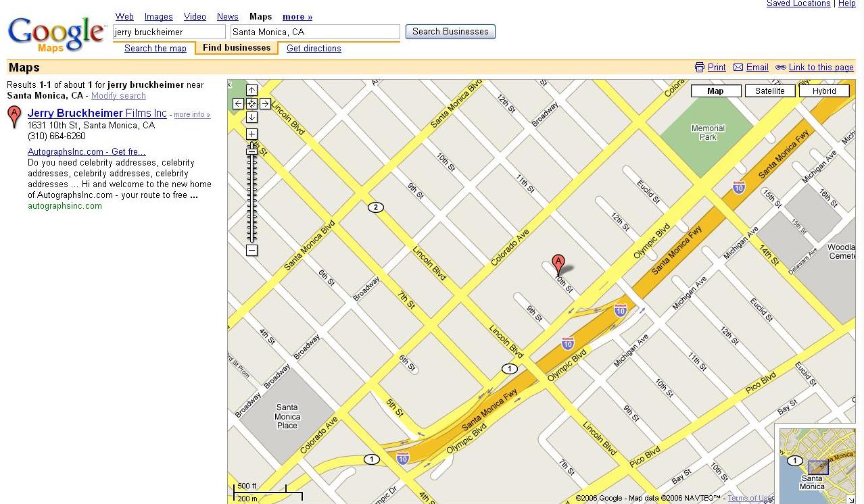This screenshot has height=504, width=864.
Task: Focus the jerry bruckheimer search field
Action: (169, 32)
